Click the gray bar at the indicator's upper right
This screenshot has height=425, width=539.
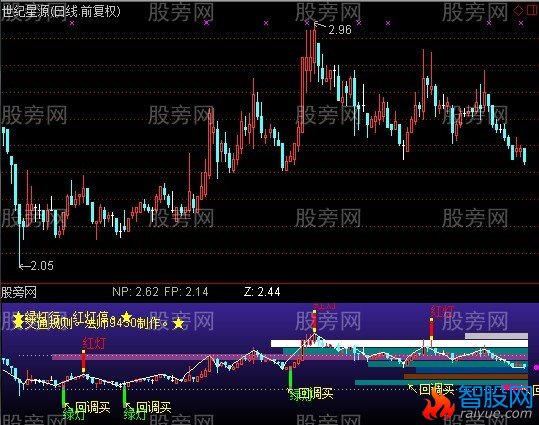pyautogui.click(x=496, y=336)
